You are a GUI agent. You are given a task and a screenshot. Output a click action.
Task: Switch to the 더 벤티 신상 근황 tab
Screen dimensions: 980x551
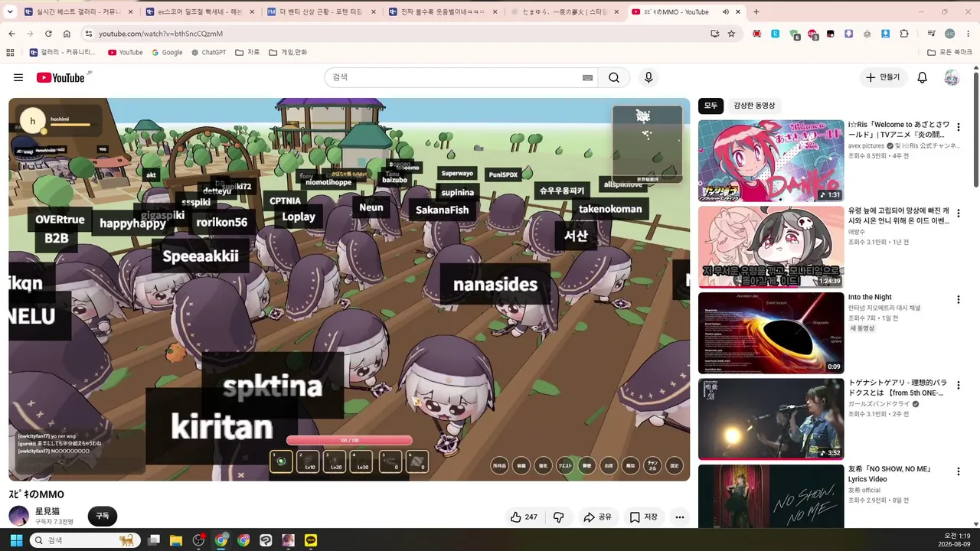coord(321,12)
